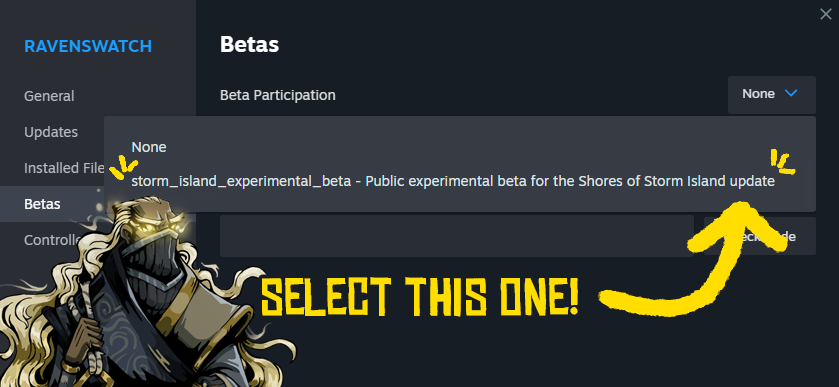Viewport: 839px width, 387px height.
Task: Click the Check Code button
Action: (x=760, y=236)
